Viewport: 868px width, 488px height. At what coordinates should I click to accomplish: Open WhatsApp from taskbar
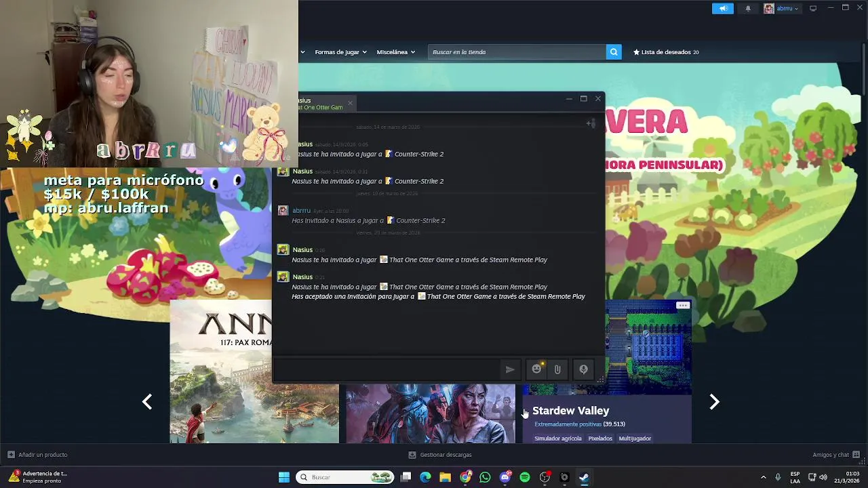tap(485, 477)
